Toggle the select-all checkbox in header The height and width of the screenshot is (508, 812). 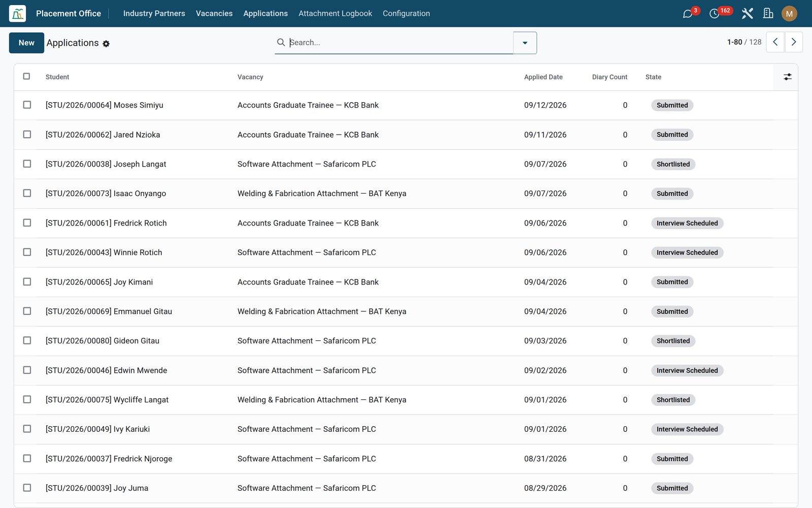(x=26, y=76)
